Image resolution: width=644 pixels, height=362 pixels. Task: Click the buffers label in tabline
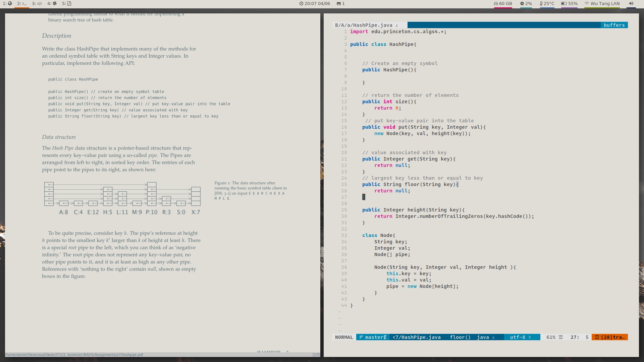(614, 25)
